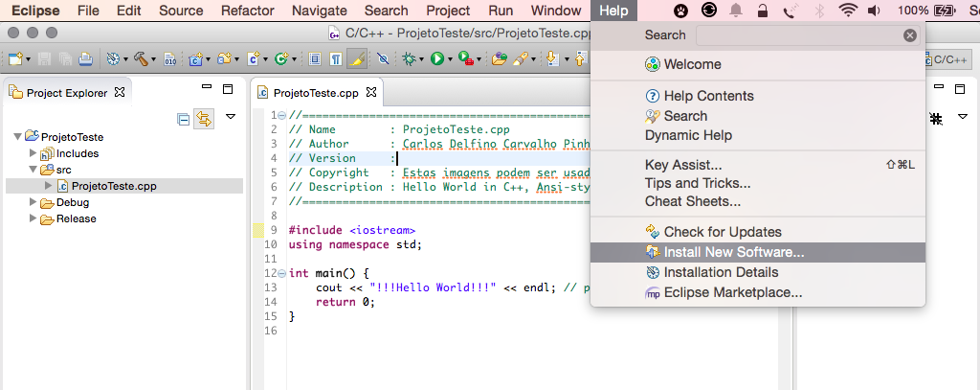The image size is (980, 390).
Task: Toggle Link with Editor in Project Explorer
Action: (204, 119)
